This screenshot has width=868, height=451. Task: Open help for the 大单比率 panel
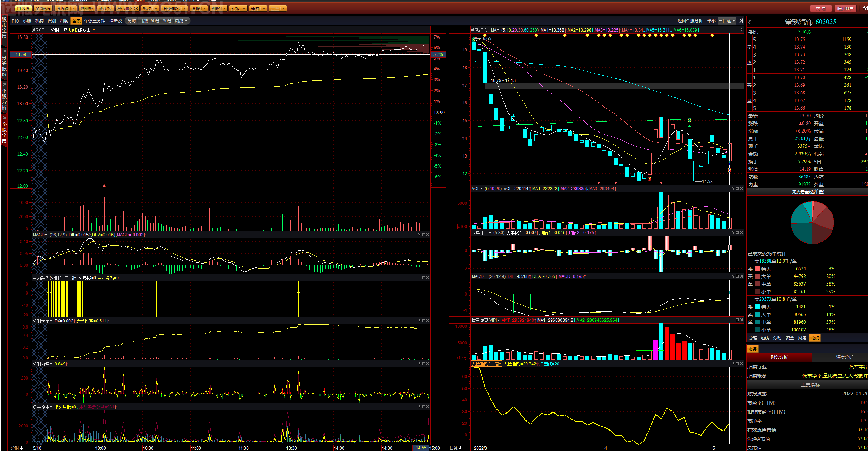tap(733, 233)
